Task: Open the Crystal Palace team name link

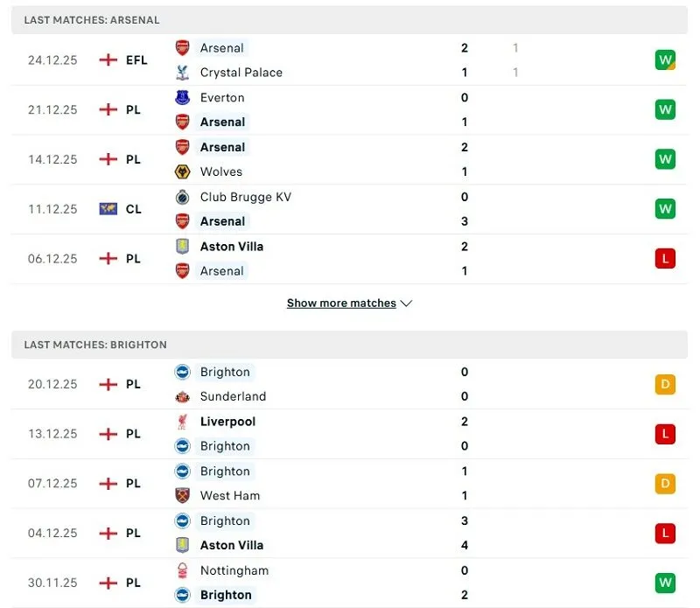Action: [x=241, y=73]
